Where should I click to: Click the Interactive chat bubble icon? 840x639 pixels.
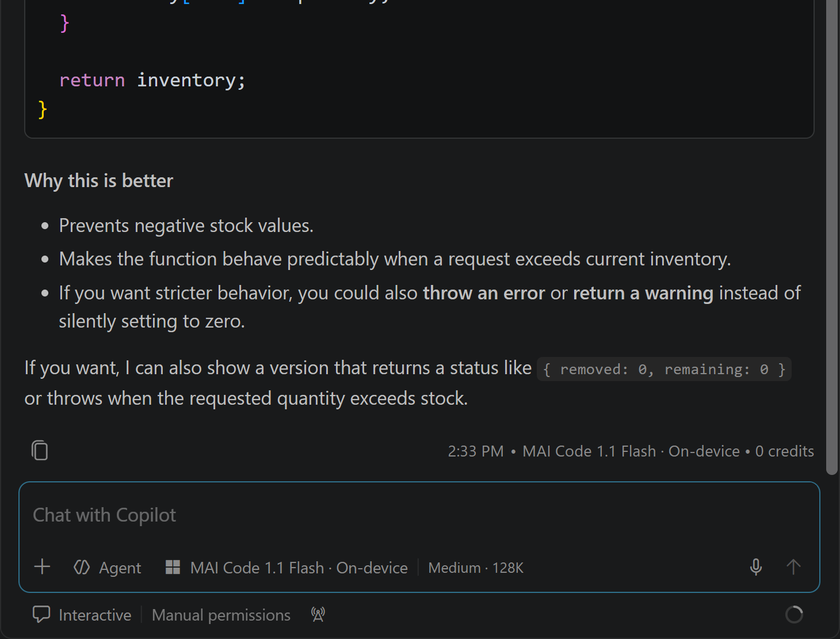coord(41,615)
